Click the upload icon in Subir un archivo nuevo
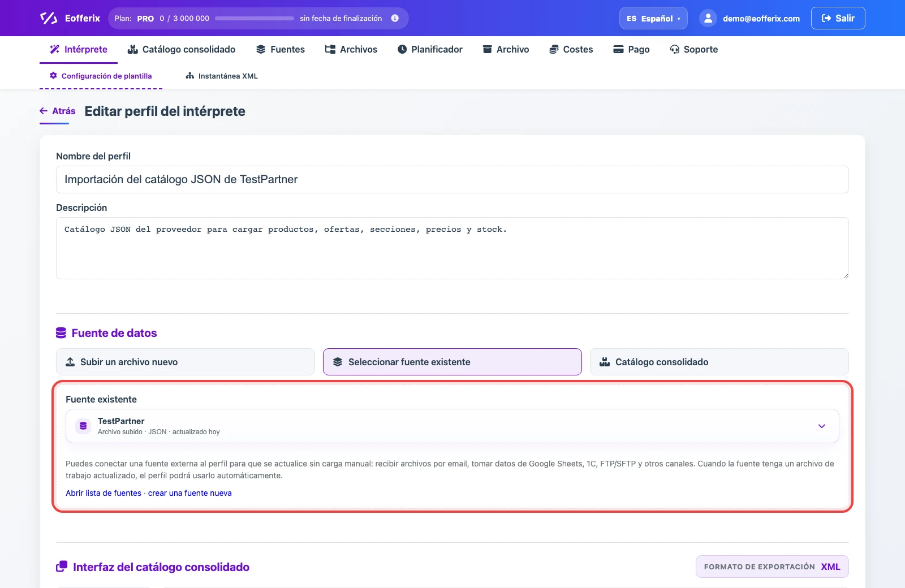 pos(70,362)
